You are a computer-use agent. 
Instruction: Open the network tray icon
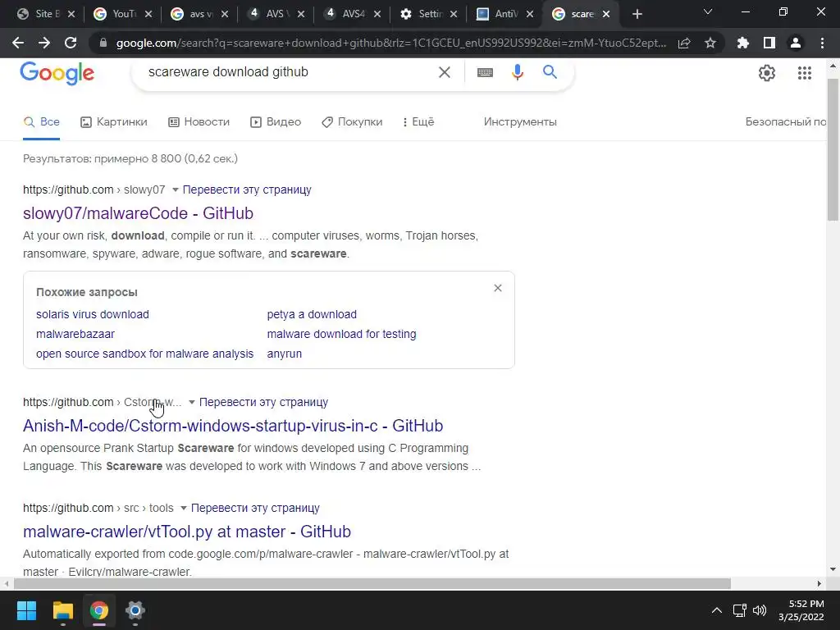pos(740,610)
